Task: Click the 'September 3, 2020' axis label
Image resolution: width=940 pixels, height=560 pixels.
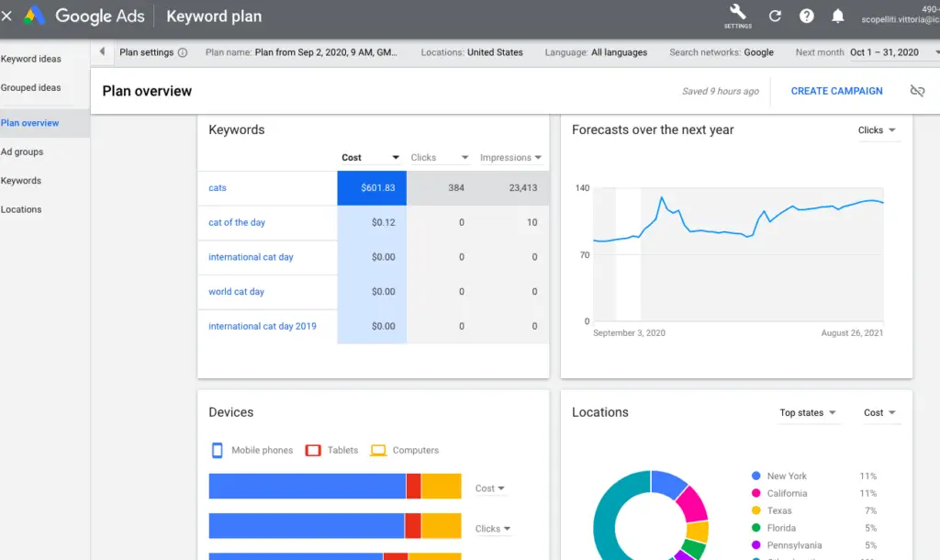Action: click(x=629, y=332)
